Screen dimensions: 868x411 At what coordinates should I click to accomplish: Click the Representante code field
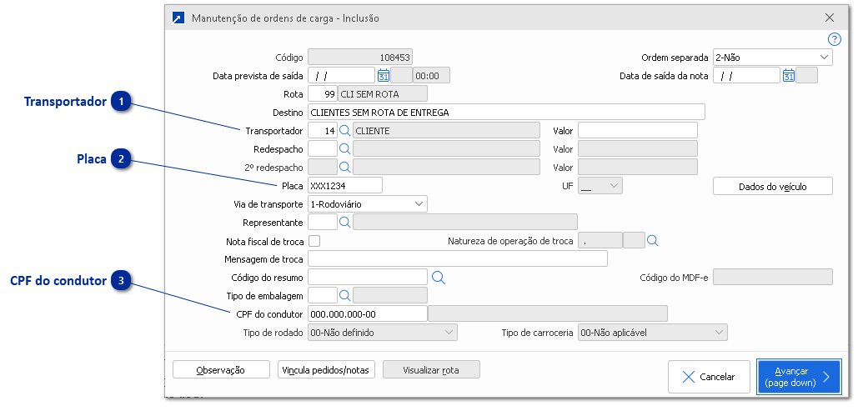click(322, 223)
